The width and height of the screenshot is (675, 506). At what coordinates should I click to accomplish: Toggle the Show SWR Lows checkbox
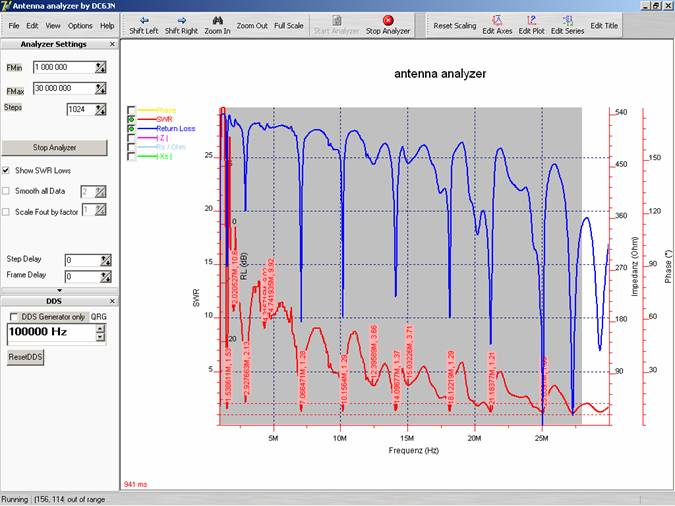[x=7, y=171]
